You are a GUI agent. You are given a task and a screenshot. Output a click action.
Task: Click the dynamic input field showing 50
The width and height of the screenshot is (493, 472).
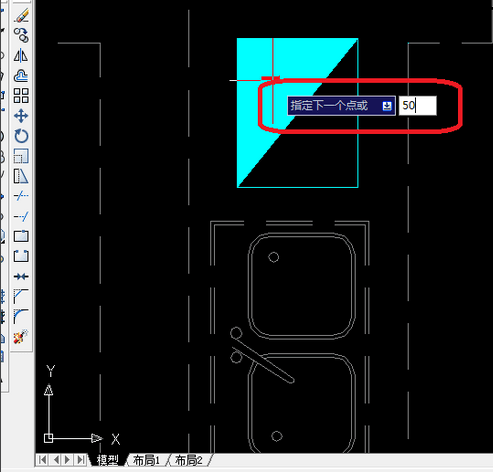tap(418, 106)
